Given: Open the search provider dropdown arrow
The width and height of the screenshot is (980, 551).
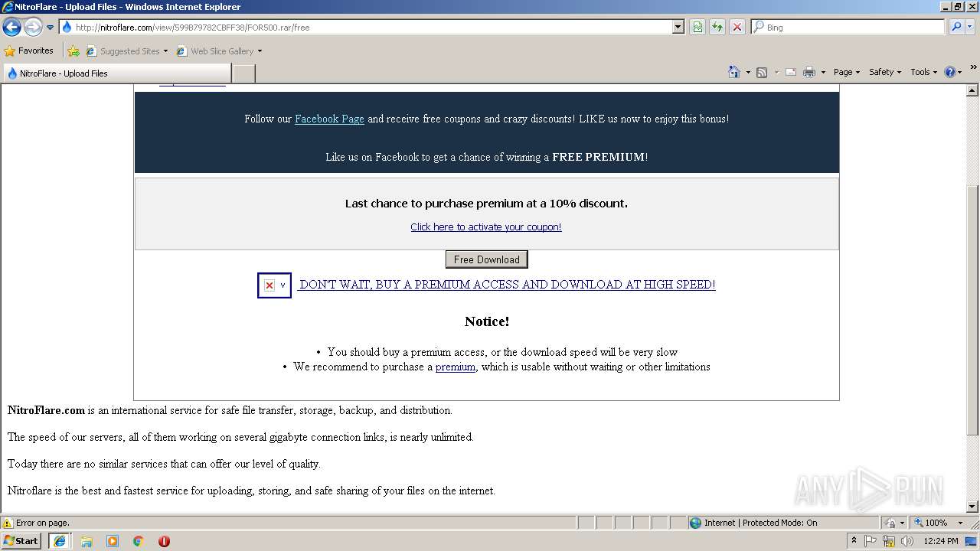Looking at the screenshot, I should (970, 27).
